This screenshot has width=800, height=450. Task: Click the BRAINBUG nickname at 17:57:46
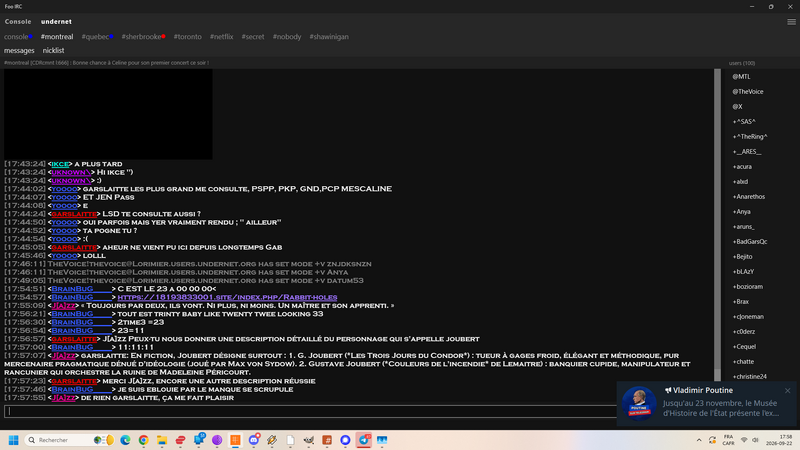point(81,389)
